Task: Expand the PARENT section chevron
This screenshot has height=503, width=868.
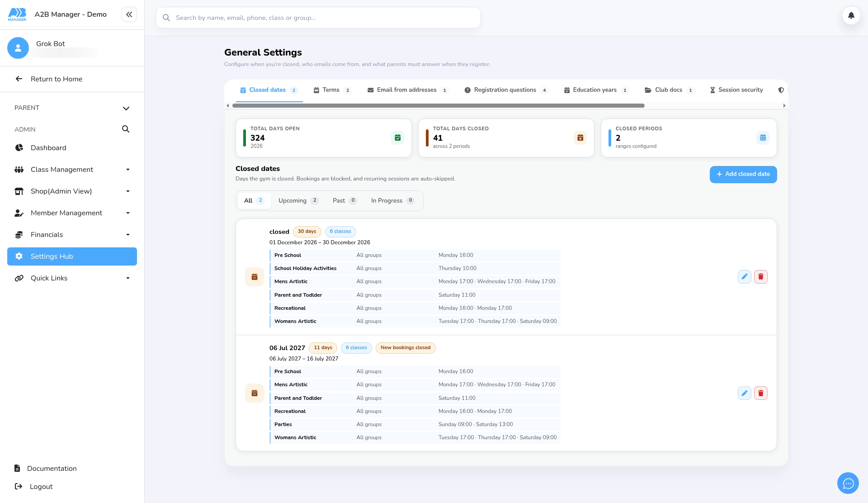Action: coord(126,108)
